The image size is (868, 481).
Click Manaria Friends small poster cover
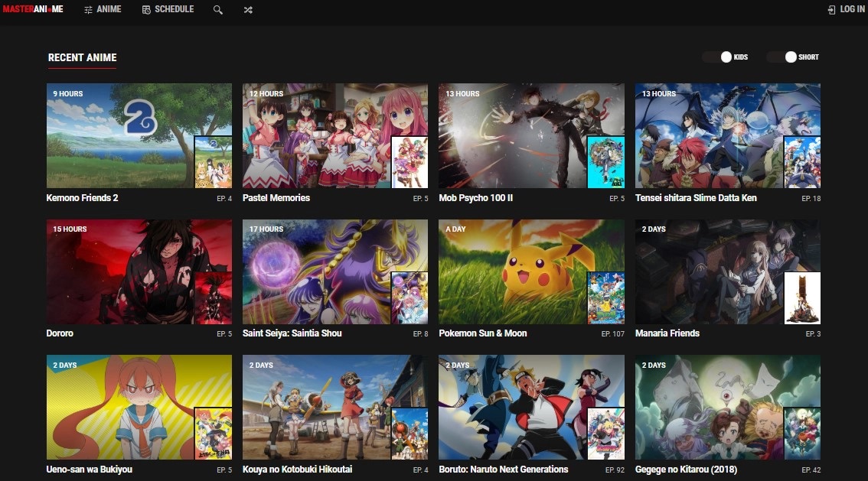[802, 298]
